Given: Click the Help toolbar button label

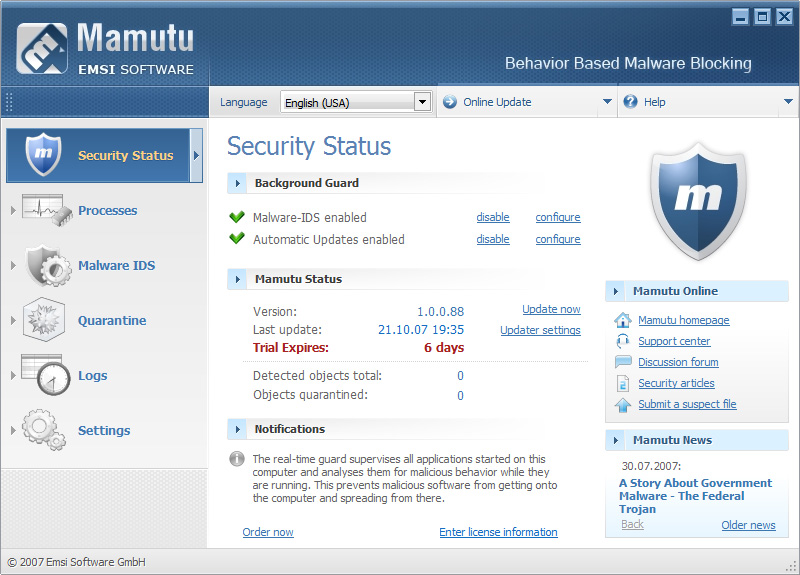Looking at the screenshot, I should pyautogui.click(x=654, y=102).
